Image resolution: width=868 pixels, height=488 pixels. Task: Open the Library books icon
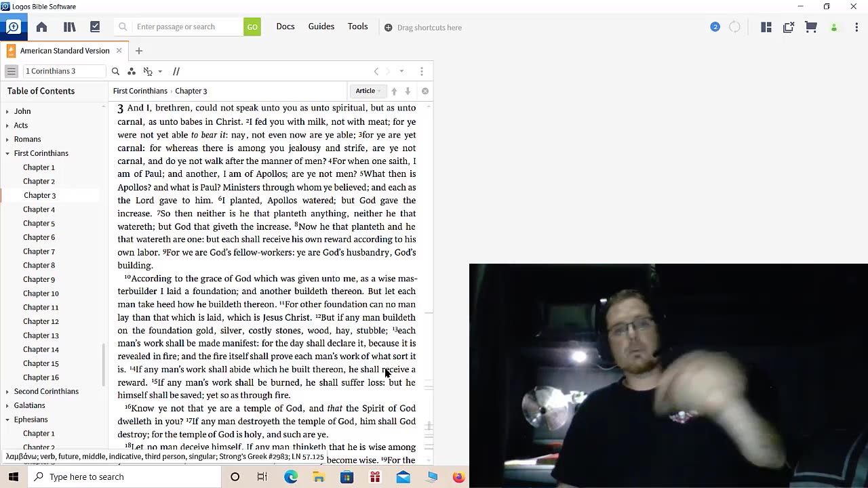click(x=69, y=27)
